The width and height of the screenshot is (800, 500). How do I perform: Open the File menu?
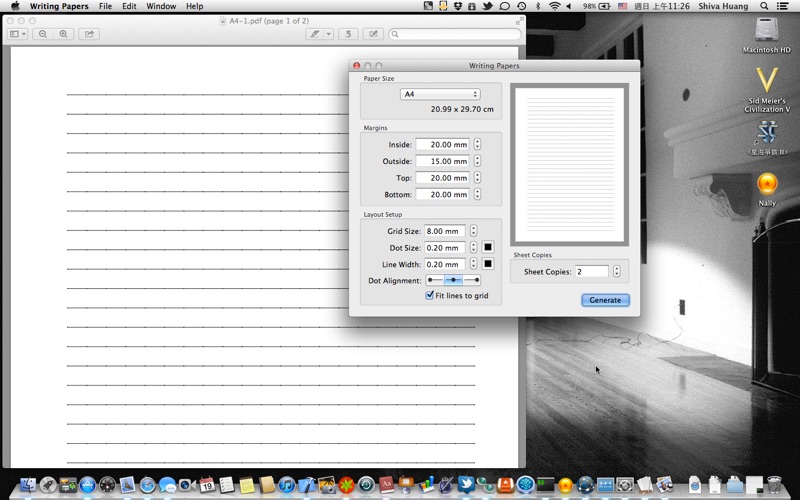pos(105,6)
